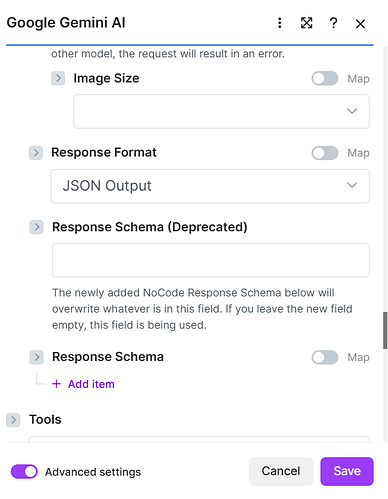Screen dimensions: 388x499
Task: Click the Response Schema (Deprecated) text field
Action: click(211, 260)
